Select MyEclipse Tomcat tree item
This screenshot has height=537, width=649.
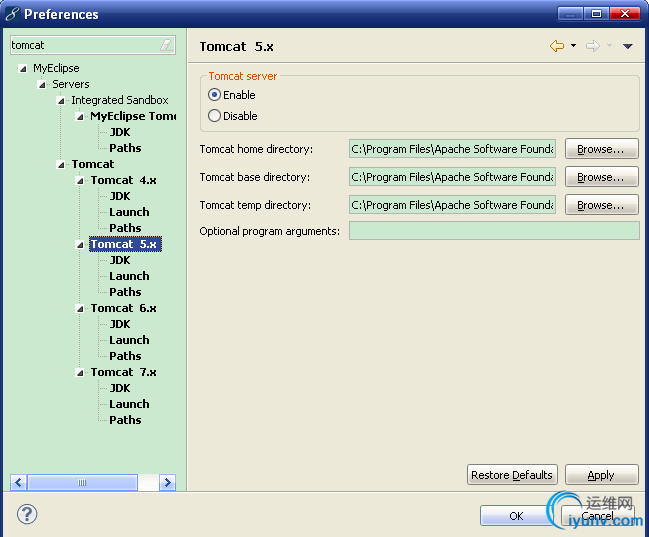click(x=133, y=116)
